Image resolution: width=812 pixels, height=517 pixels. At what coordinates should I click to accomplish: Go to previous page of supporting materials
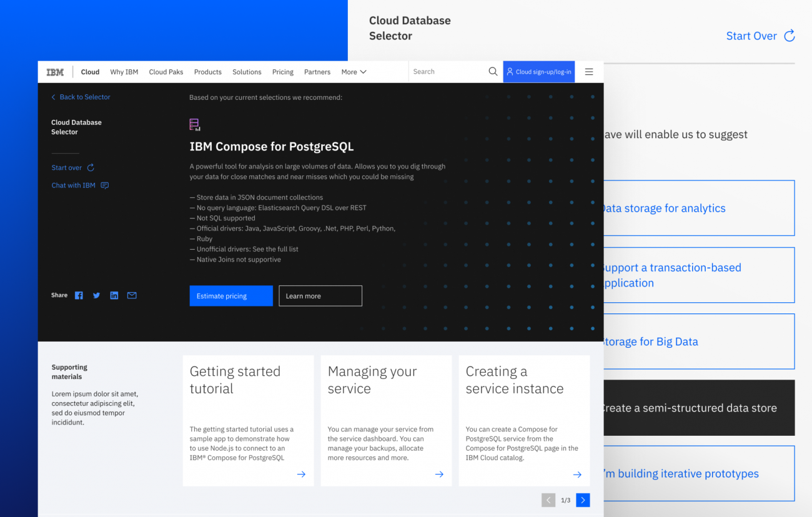click(548, 500)
